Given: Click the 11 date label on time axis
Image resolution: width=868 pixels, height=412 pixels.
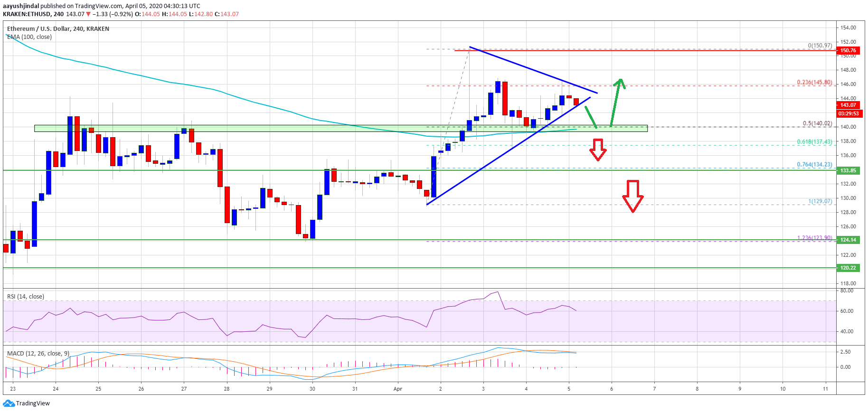Looking at the screenshot, I should (x=825, y=389).
